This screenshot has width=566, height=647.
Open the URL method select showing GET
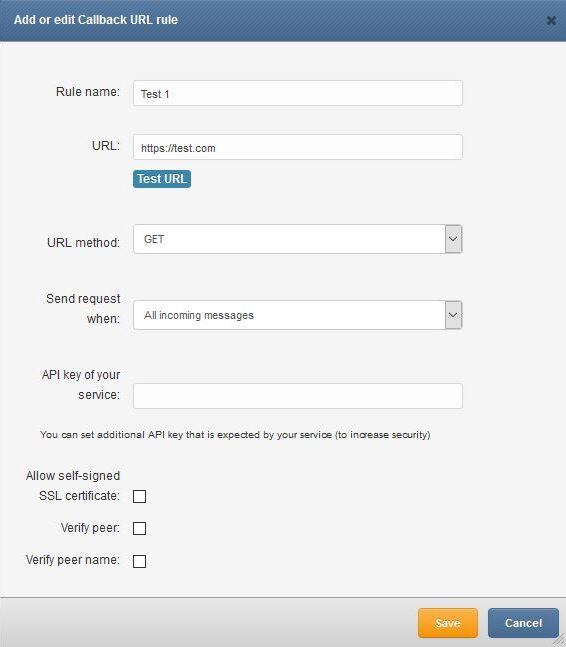(297, 239)
